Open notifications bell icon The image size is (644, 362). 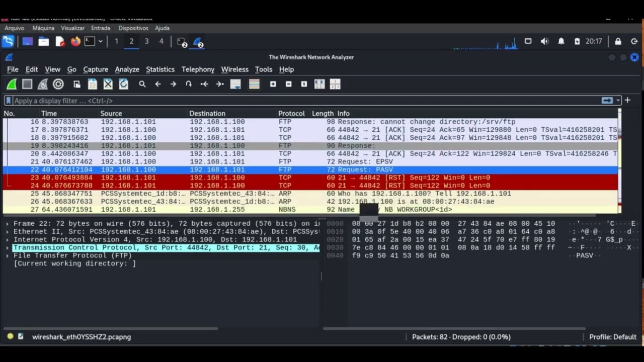coord(561,41)
